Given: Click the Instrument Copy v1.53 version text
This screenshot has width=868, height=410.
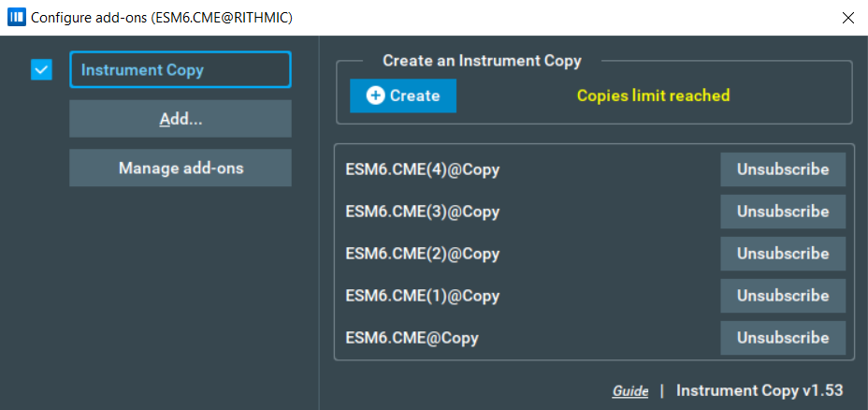Looking at the screenshot, I should point(759,390).
